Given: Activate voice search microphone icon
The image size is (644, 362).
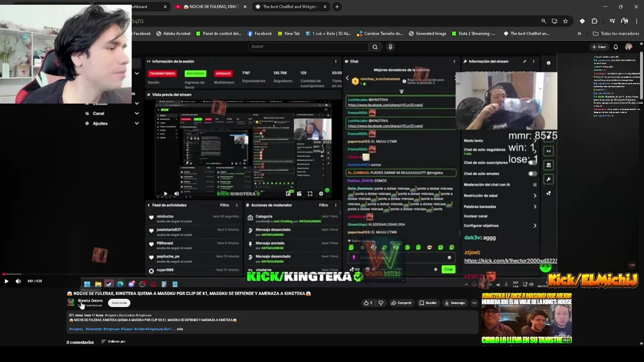Looking at the screenshot, I should tap(390, 47).
